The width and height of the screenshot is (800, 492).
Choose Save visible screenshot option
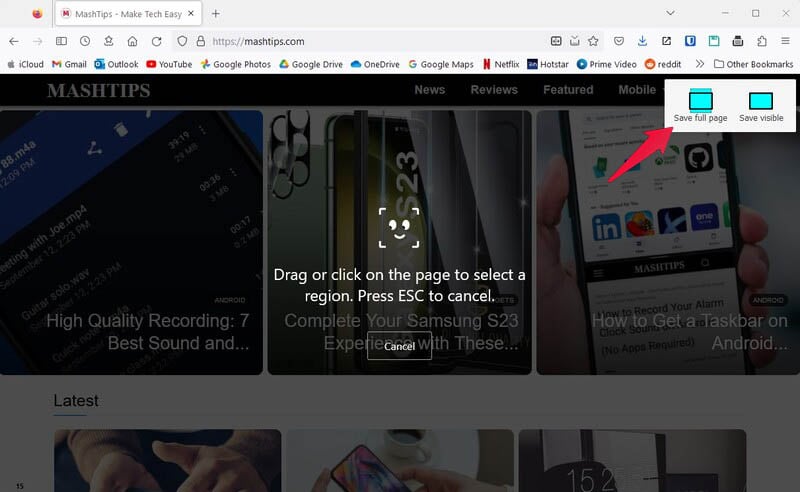coord(761,106)
